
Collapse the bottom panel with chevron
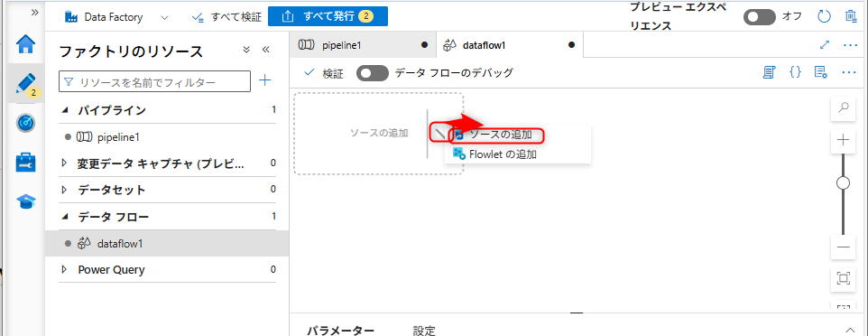[x=850, y=331]
